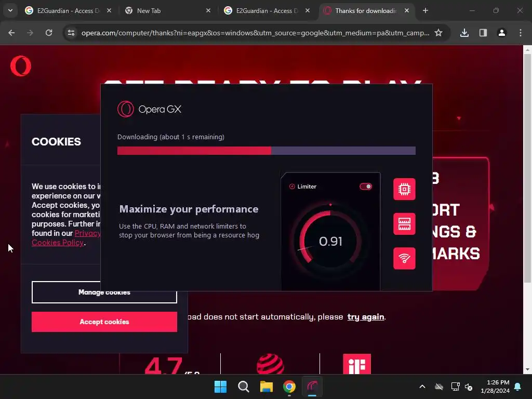532x399 pixels.
Task: Select the network limiter wifi icon
Action: click(x=404, y=259)
